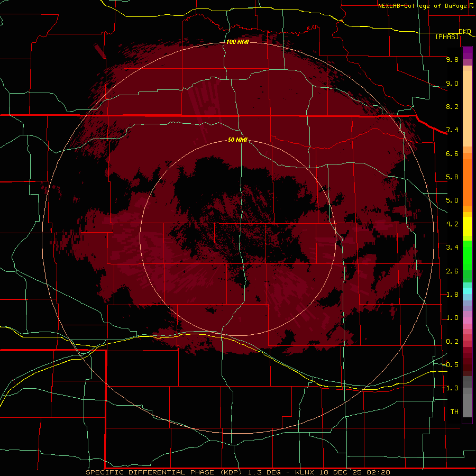The height and width of the screenshot is (476, 476).
Task: Click the [PHAS] legend header label
Action: click(x=447, y=36)
